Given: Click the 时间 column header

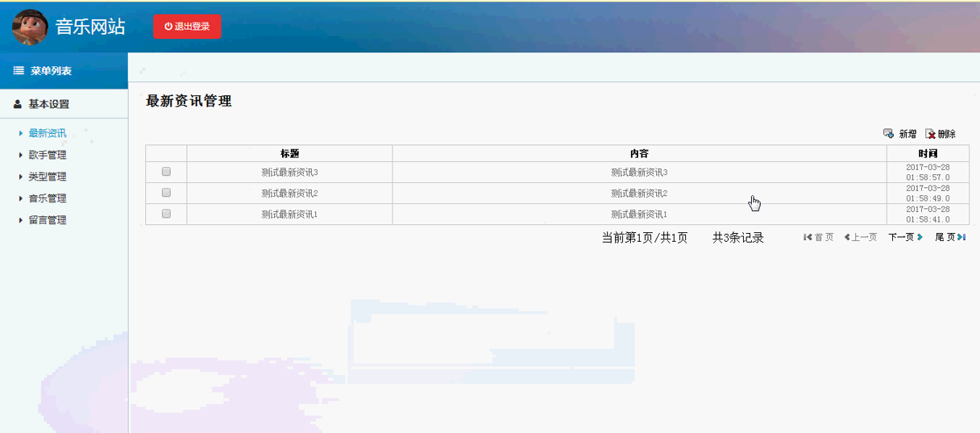Looking at the screenshot, I should 928,153.
